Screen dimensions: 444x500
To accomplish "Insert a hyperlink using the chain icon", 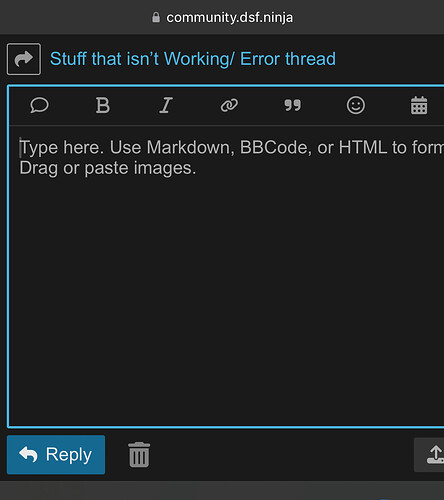I will pyautogui.click(x=229, y=105).
